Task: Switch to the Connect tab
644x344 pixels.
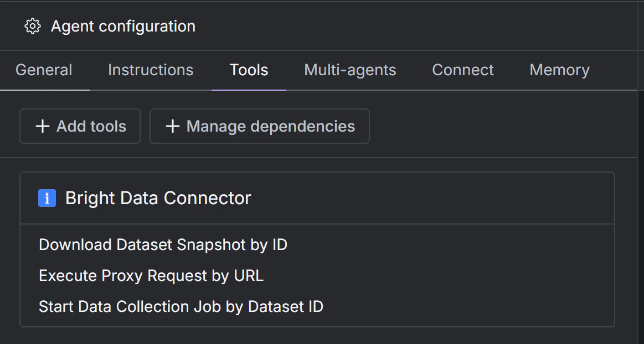Action: (462, 70)
